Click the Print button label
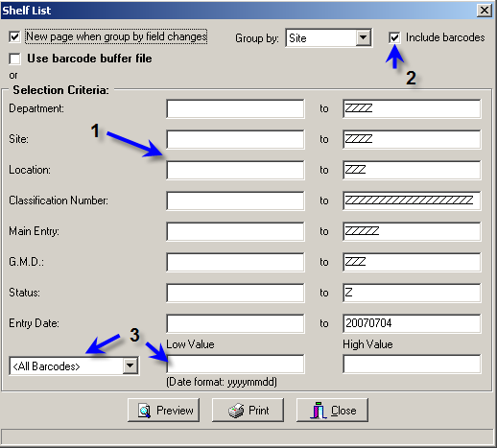This screenshot has width=497, height=448. (259, 411)
